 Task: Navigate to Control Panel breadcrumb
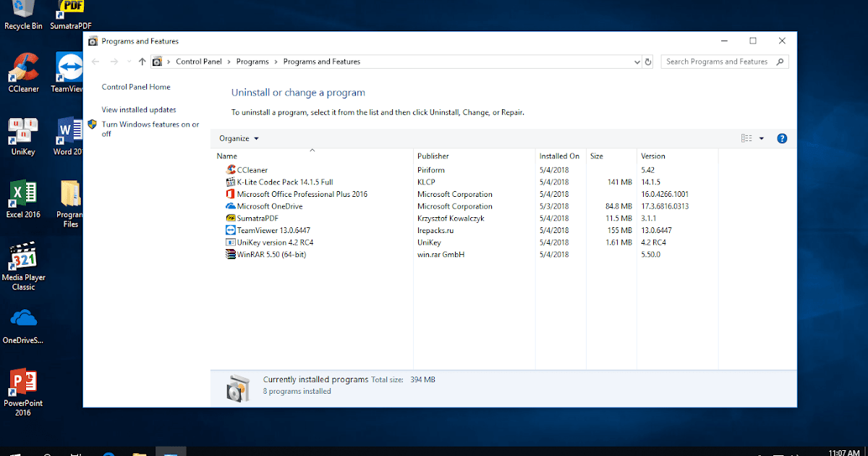pos(199,62)
